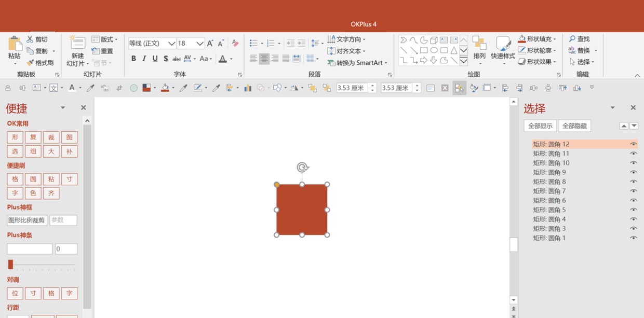644x318 pixels.
Task: Click 全部隐藏 hide all button
Action: tap(574, 126)
